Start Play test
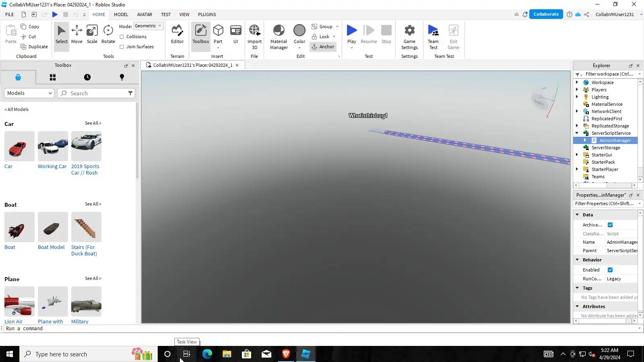This screenshot has height=362, width=644. pos(352,34)
